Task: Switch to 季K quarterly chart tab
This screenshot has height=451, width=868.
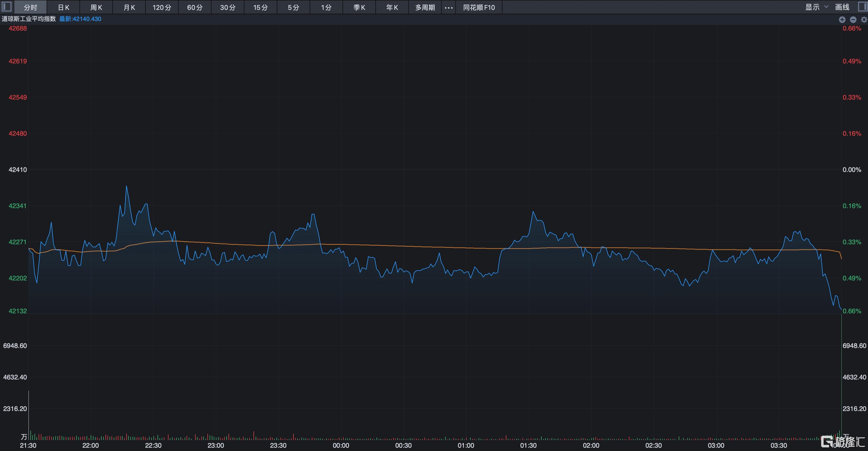Action: [x=359, y=7]
